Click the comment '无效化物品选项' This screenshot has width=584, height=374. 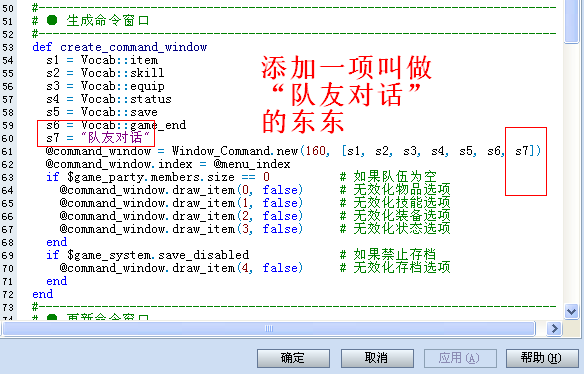click(402, 190)
